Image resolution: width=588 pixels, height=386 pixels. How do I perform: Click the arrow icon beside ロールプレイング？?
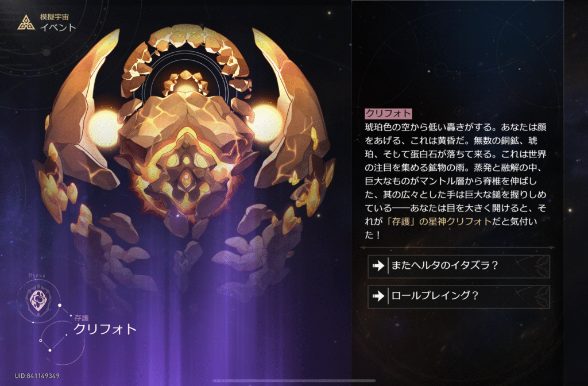[378, 296]
